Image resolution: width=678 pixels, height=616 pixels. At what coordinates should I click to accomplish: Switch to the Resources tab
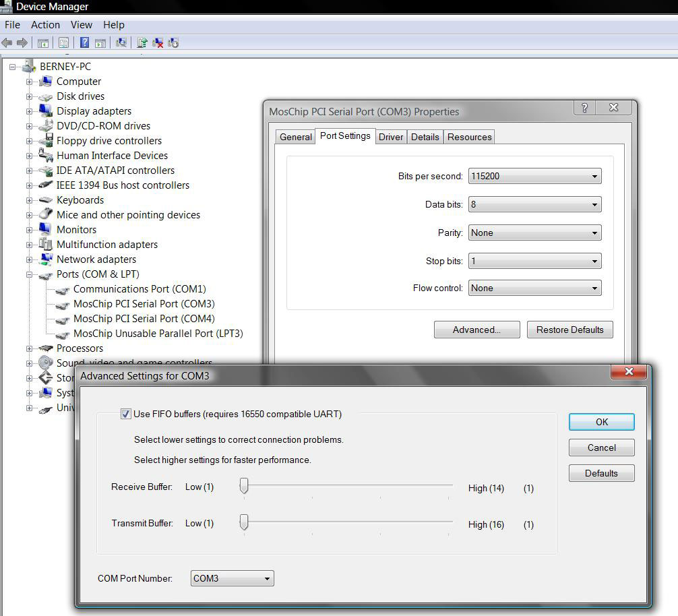pos(469,137)
